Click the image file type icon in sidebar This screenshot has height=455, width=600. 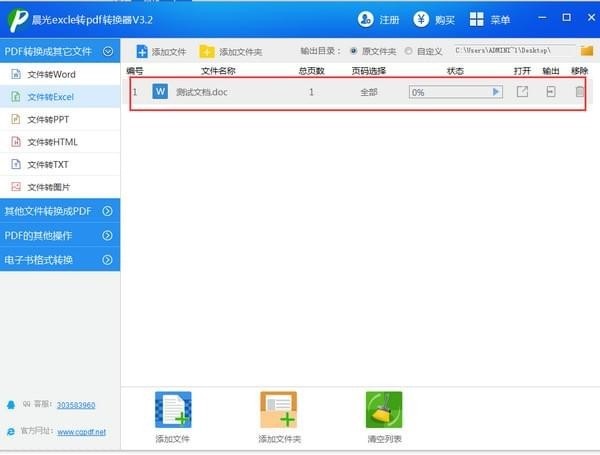(x=16, y=187)
